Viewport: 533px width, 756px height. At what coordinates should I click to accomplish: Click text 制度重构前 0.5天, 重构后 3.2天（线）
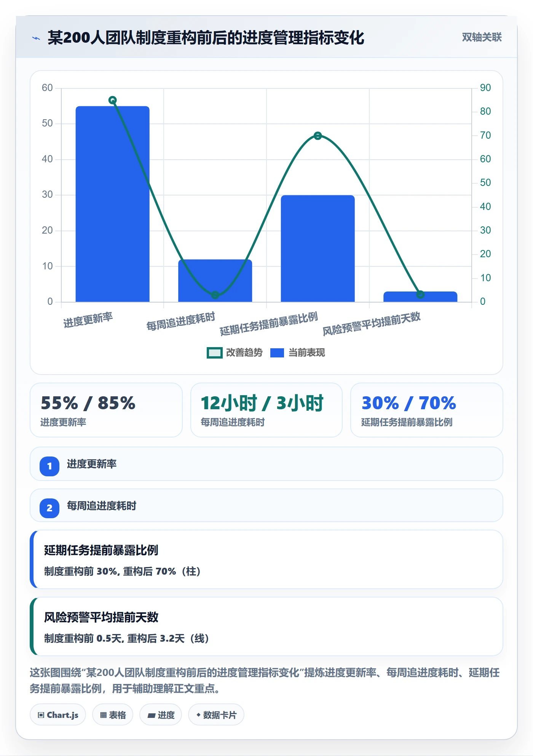coord(126,639)
